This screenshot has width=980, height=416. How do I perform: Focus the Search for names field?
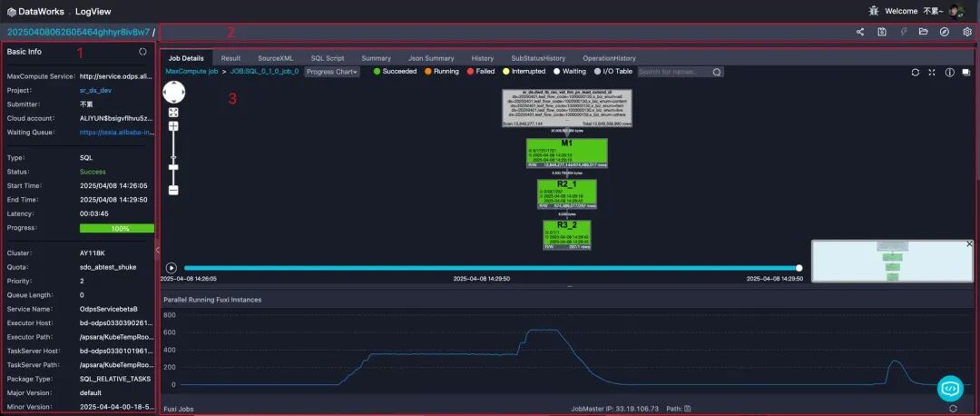(x=673, y=72)
